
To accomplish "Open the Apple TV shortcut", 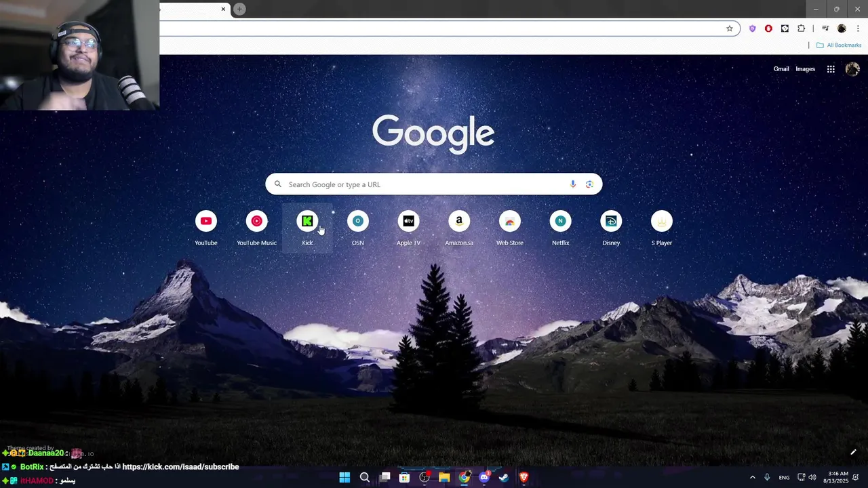I will [408, 228].
